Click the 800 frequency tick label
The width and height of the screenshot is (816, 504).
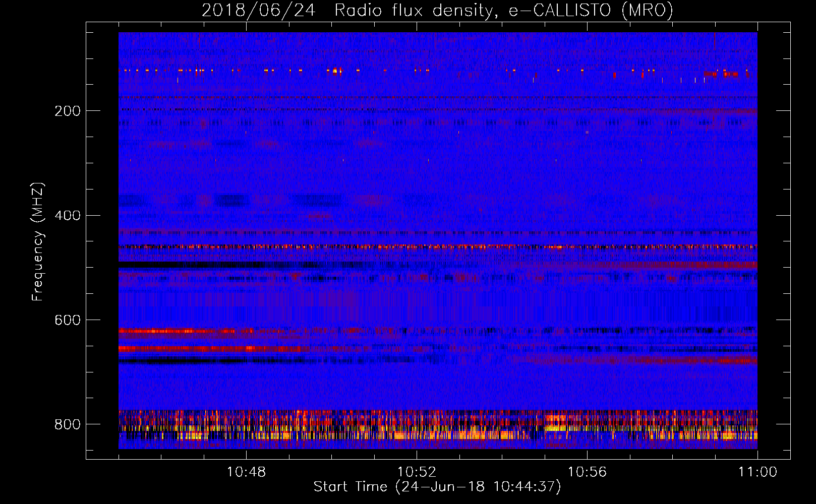(68, 424)
